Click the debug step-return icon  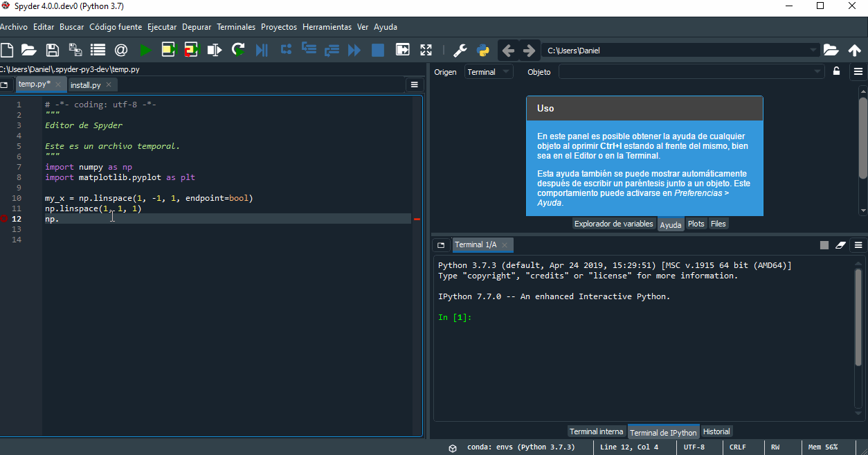(332, 50)
